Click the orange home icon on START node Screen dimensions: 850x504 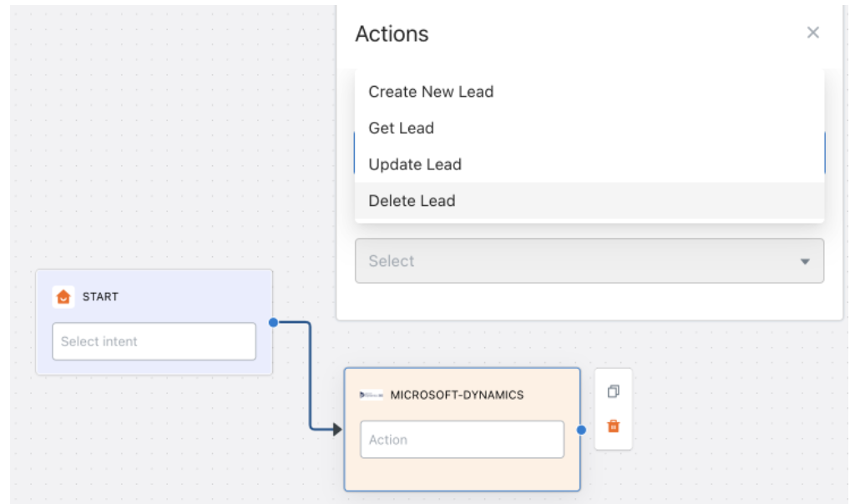tap(63, 296)
